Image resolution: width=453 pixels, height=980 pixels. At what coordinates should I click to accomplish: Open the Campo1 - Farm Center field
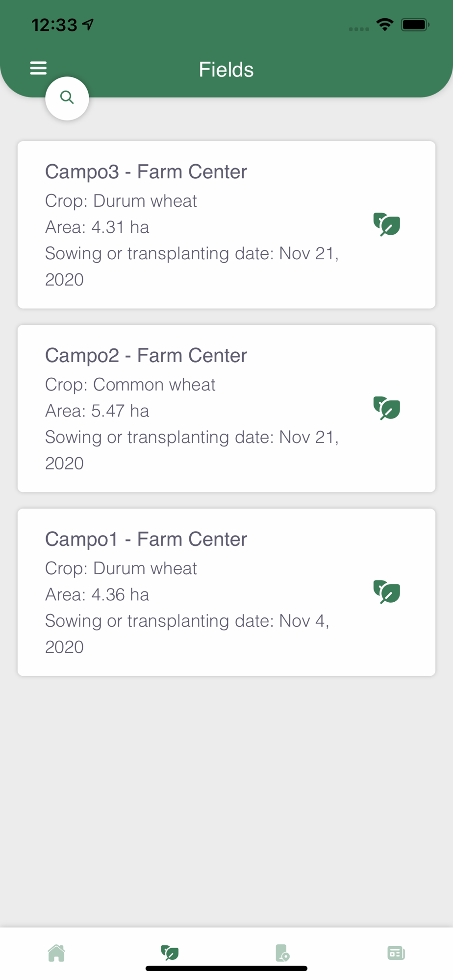(x=146, y=539)
